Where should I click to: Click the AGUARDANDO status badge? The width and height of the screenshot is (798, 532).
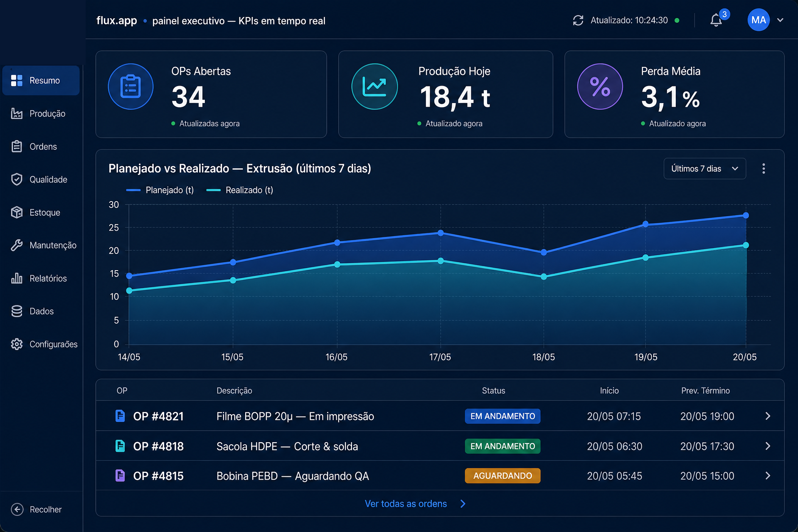(x=502, y=476)
